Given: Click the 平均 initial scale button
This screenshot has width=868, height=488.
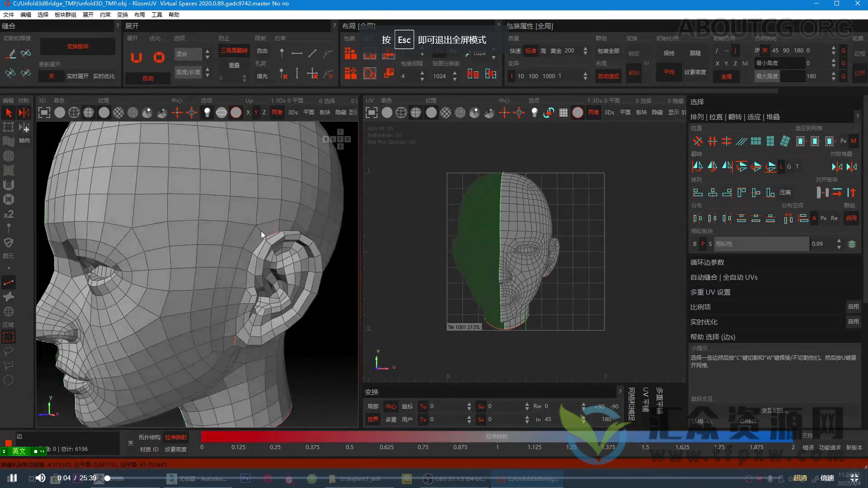Looking at the screenshot, I should coord(669,72).
